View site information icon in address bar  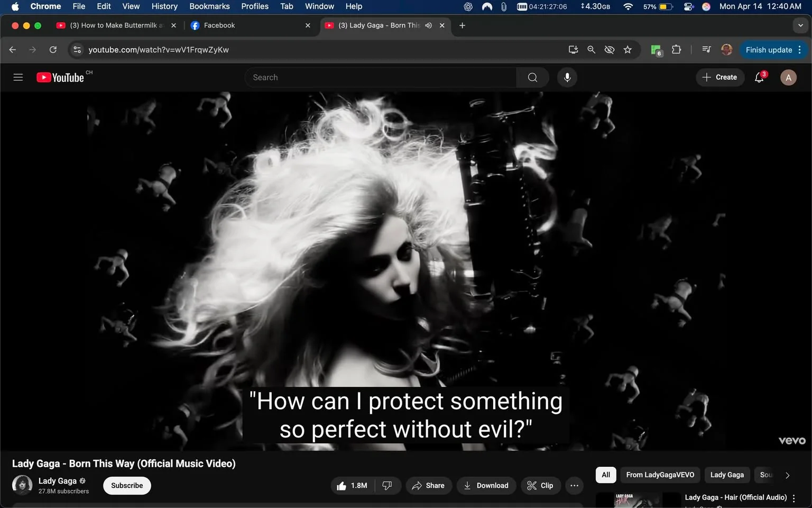[77, 50]
